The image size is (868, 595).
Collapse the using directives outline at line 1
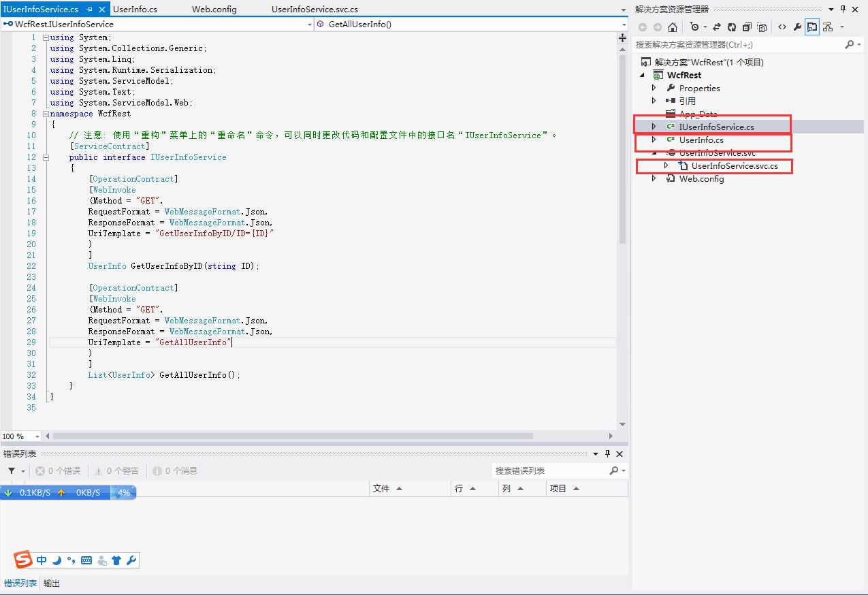(x=46, y=37)
